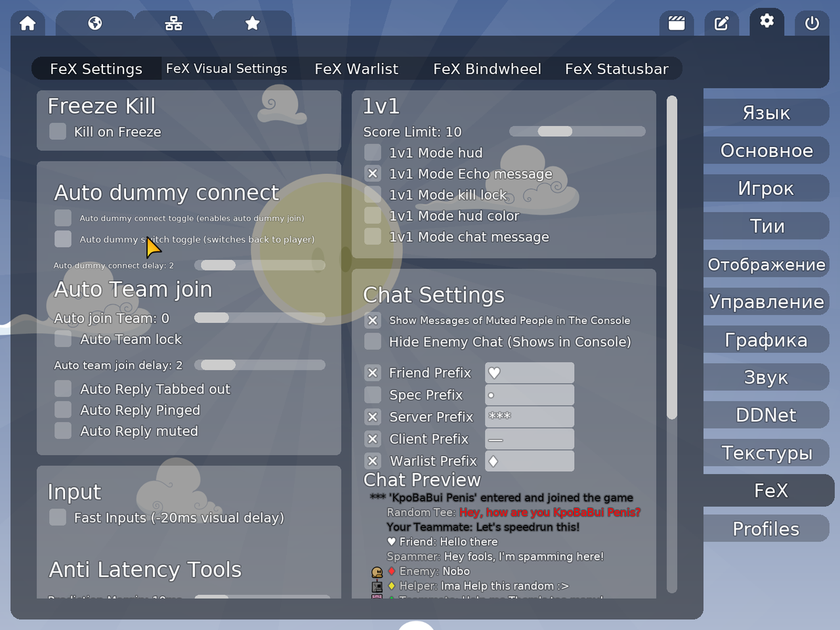Open the Язык settings page
Viewport: 840px width, 630px height.
pos(766,113)
